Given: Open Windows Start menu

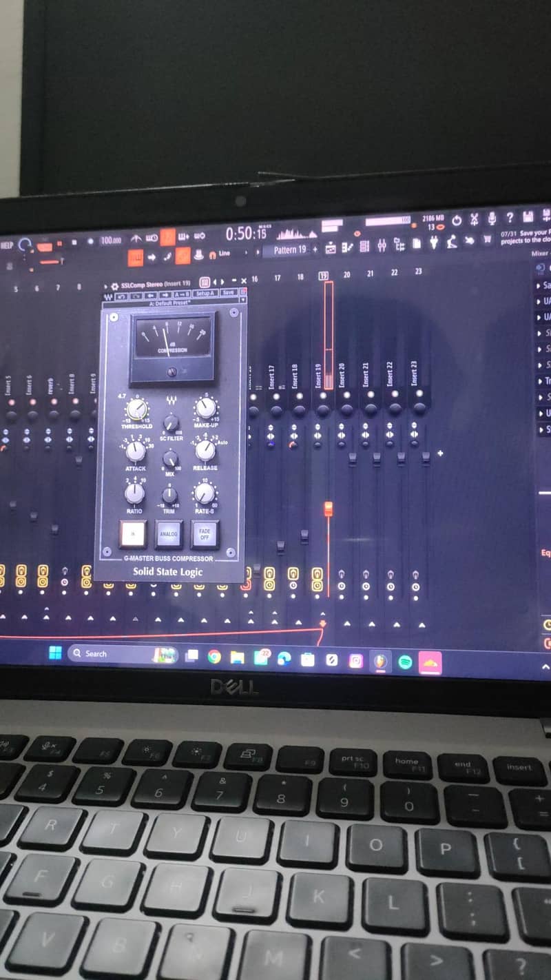Looking at the screenshot, I should coord(56,653).
